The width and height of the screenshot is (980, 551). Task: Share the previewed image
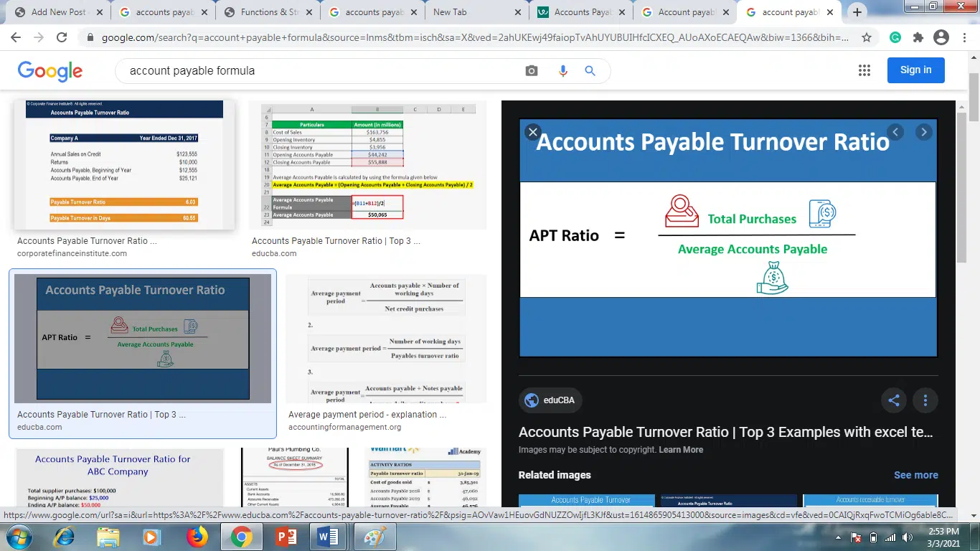tap(894, 400)
